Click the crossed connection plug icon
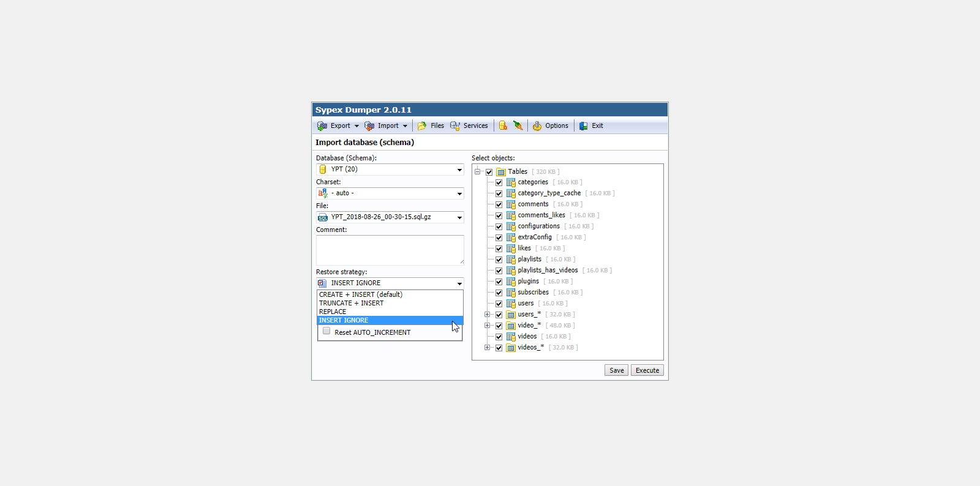The width and height of the screenshot is (980, 486). [x=518, y=125]
